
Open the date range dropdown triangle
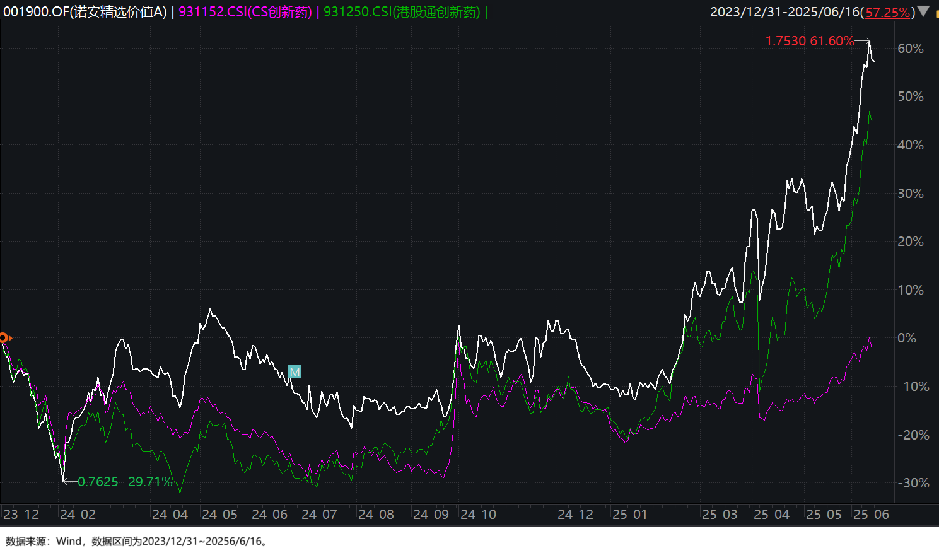[923, 11]
